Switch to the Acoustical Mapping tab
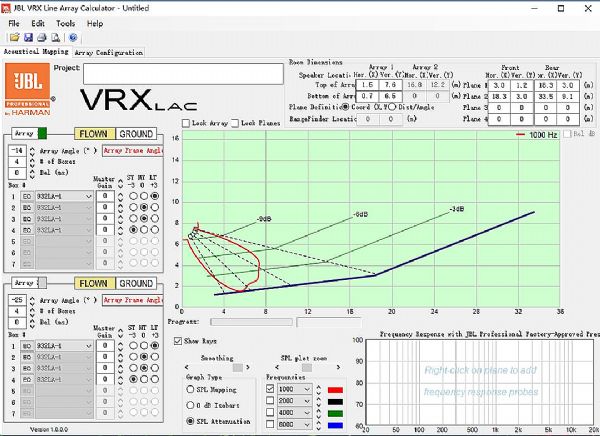Viewport: 600px width, 436px height. click(x=36, y=51)
